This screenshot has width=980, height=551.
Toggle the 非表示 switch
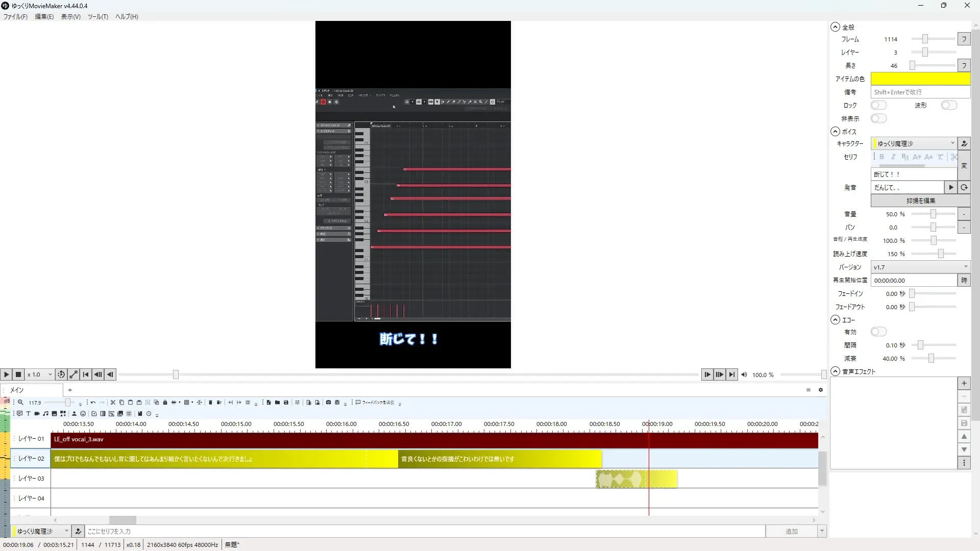click(878, 118)
